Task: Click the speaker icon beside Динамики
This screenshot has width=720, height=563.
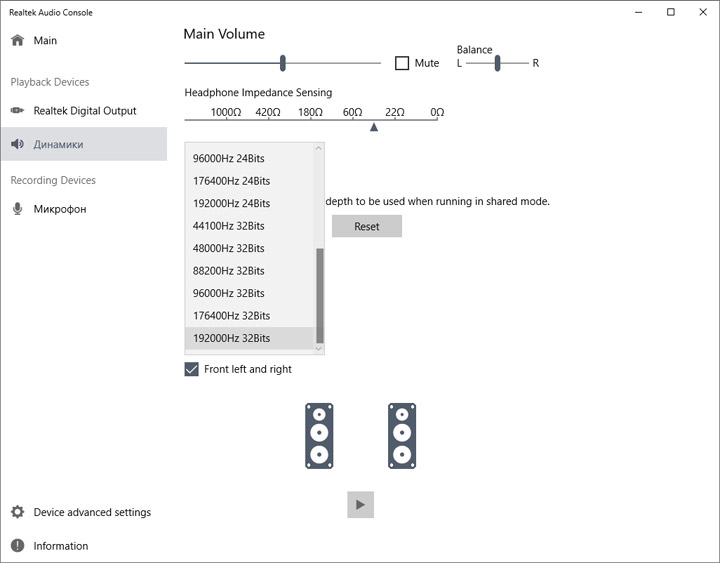Action: 17,144
